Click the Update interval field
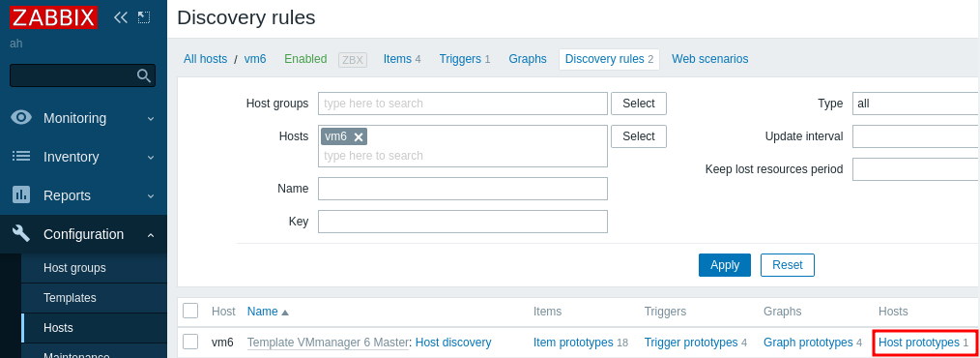 915,135
